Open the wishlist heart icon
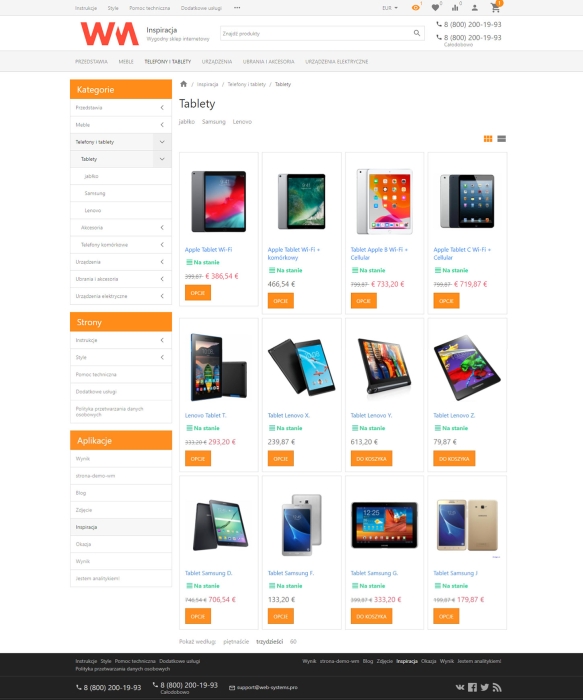Image resolution: width=583 pixels, height=700 pixels. point(435,8)
